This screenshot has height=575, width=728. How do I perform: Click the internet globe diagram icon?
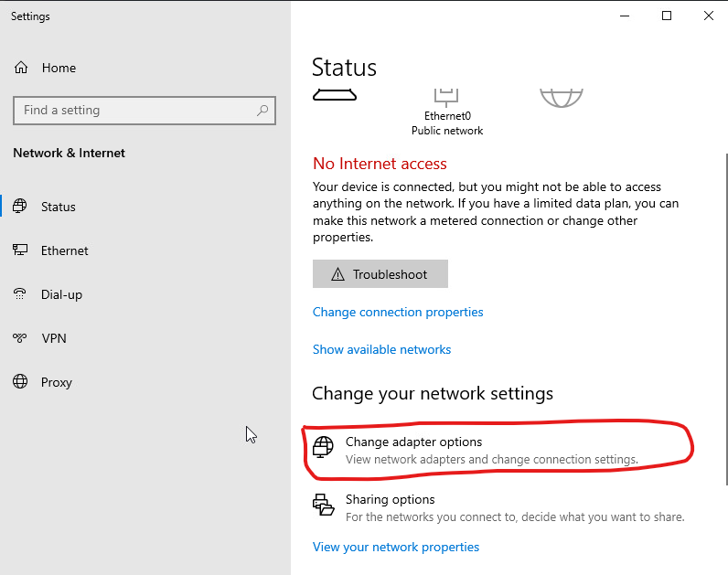tap(562, 98)
